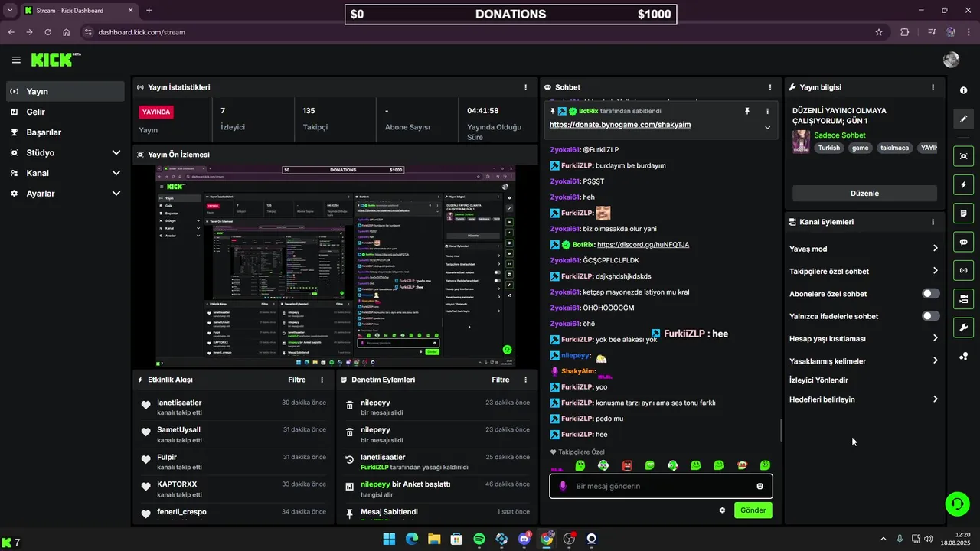The height and width of the screenshot is (551, 980).
Task: Click the Kick logo
Action: click(x=55, y=60)
